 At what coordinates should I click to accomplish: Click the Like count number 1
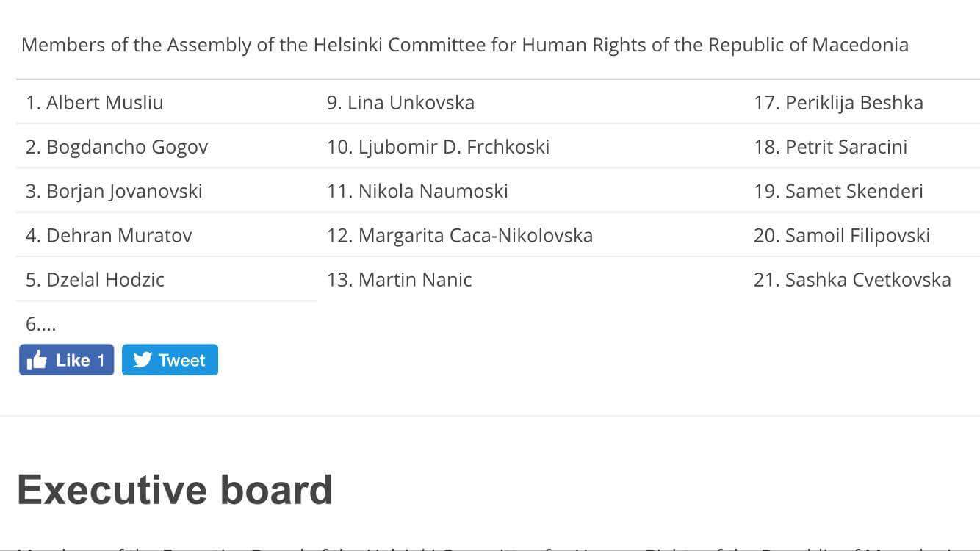[x=101, y=360]
